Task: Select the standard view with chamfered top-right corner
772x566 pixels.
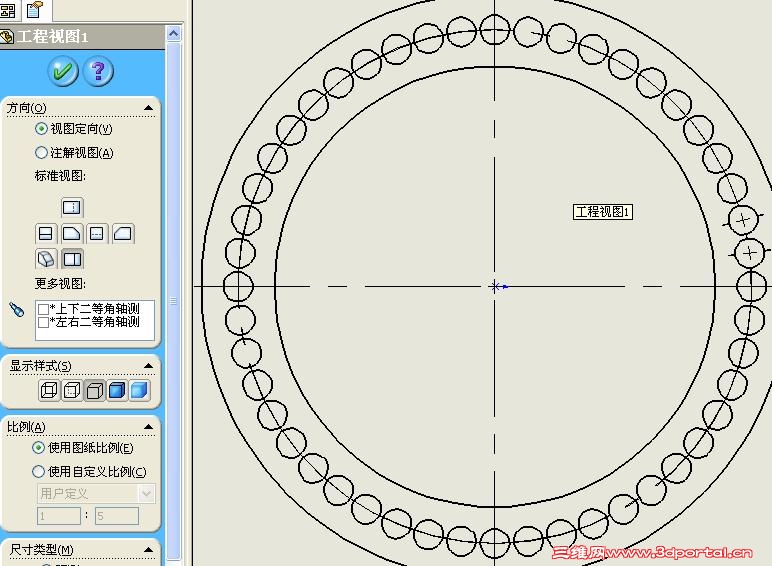Action: click(72, 233)
